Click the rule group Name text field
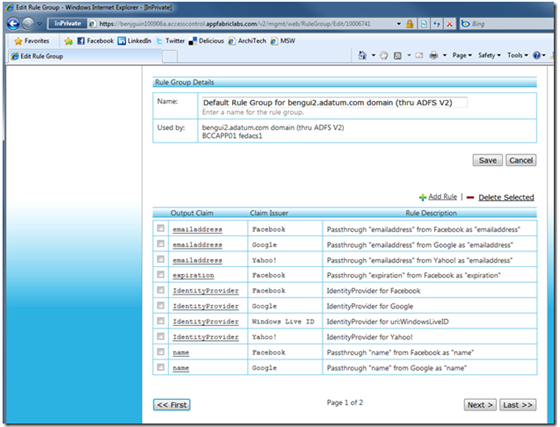 click(x=334, y=102)
